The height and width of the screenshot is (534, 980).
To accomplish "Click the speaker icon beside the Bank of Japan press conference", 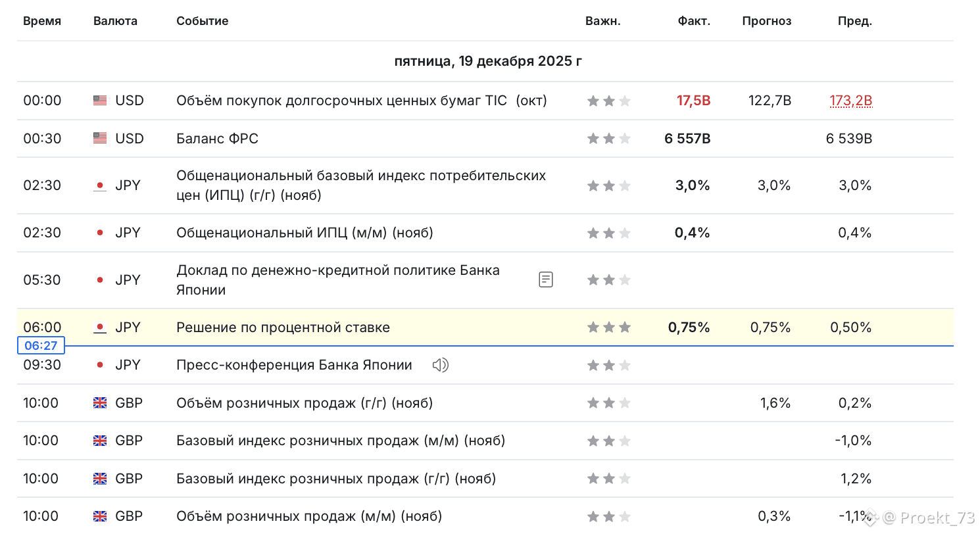I will [440, 365].
